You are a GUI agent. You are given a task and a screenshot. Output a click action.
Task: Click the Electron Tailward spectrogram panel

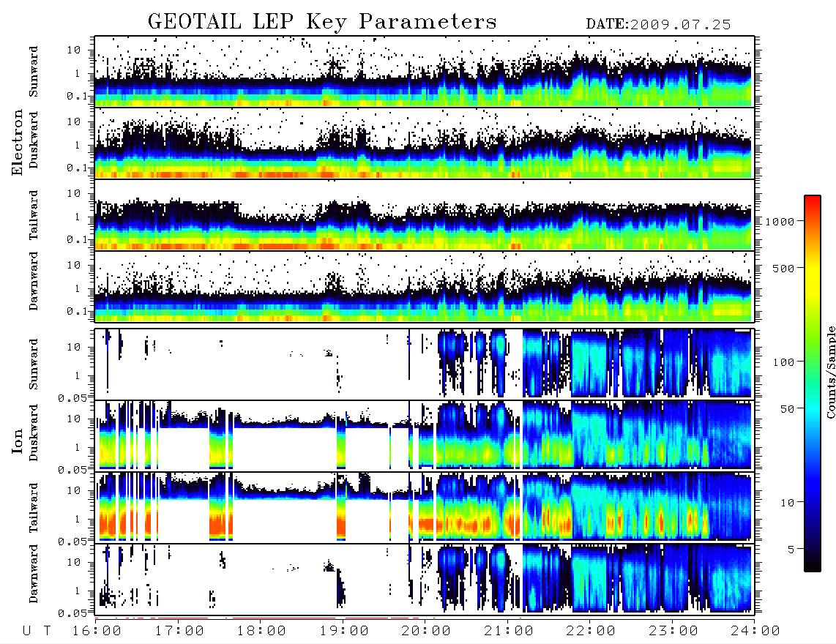425,215
